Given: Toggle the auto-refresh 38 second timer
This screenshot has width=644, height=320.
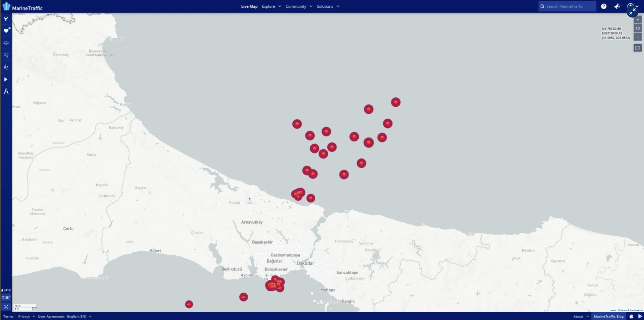Looking at the screenshot, I should click(x=6, y=297).
